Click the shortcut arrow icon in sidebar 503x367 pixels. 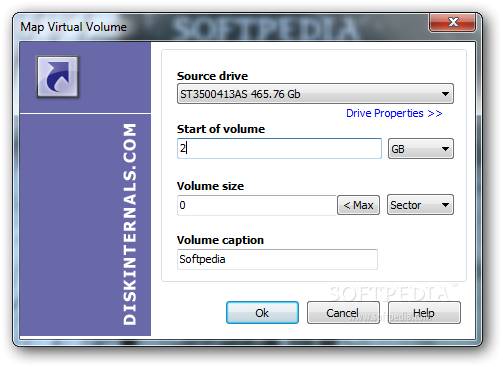coord(58,77)
